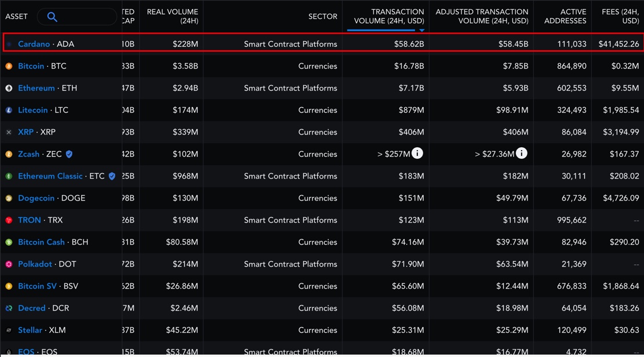The height and width of the screenshot is (357, 644).
Task: Click the Bitcoin SV logo icon
Action: pos(9,286)
